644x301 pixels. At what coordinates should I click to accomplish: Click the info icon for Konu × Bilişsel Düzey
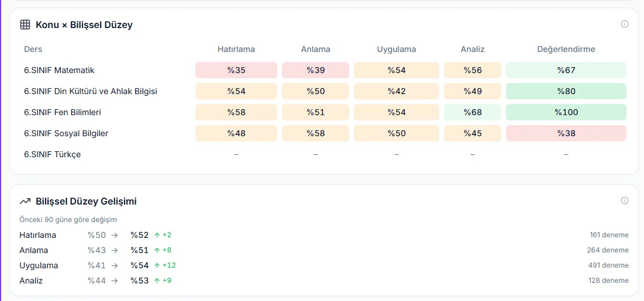[x=624, y=24]
